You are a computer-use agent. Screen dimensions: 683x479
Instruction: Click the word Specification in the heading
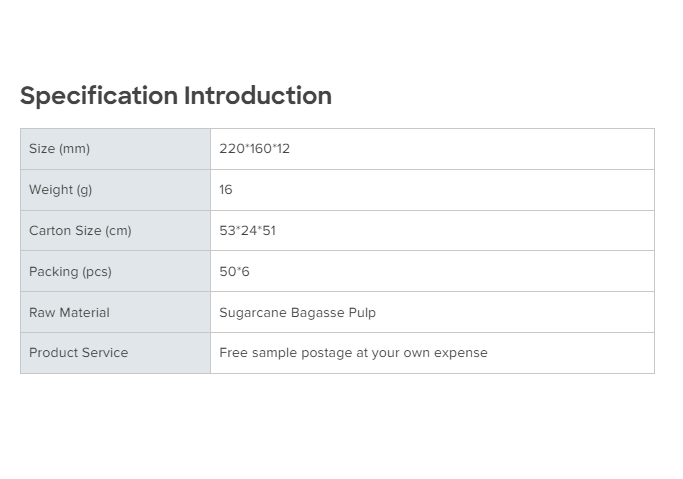[x=98, y=96]
